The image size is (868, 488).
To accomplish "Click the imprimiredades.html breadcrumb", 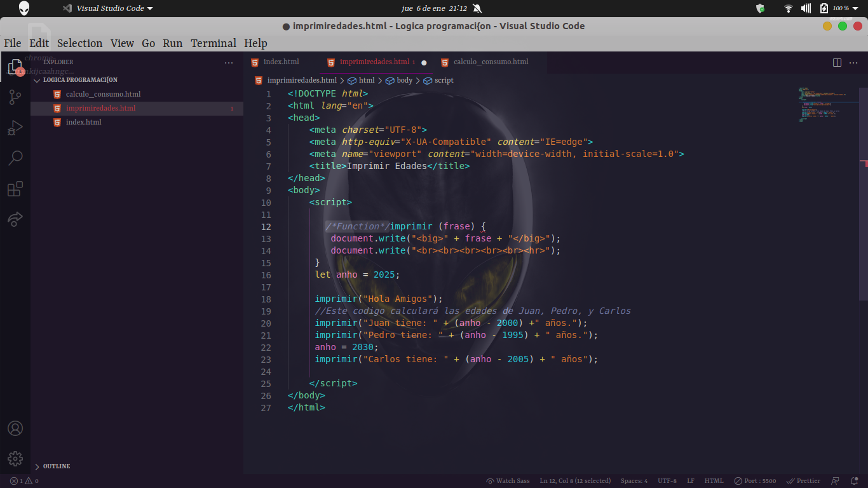I will 302,81.
